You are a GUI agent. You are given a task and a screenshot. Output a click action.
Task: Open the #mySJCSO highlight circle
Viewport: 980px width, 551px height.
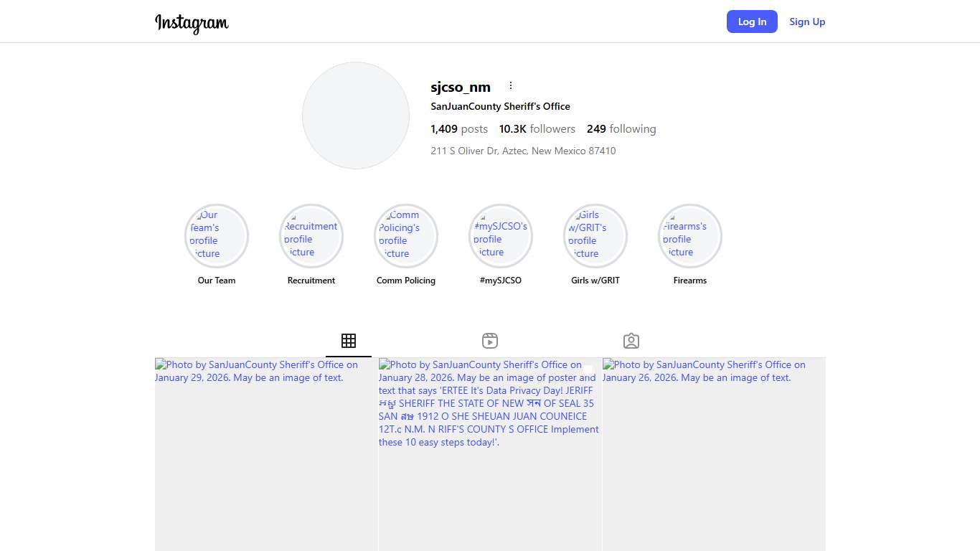501,236
